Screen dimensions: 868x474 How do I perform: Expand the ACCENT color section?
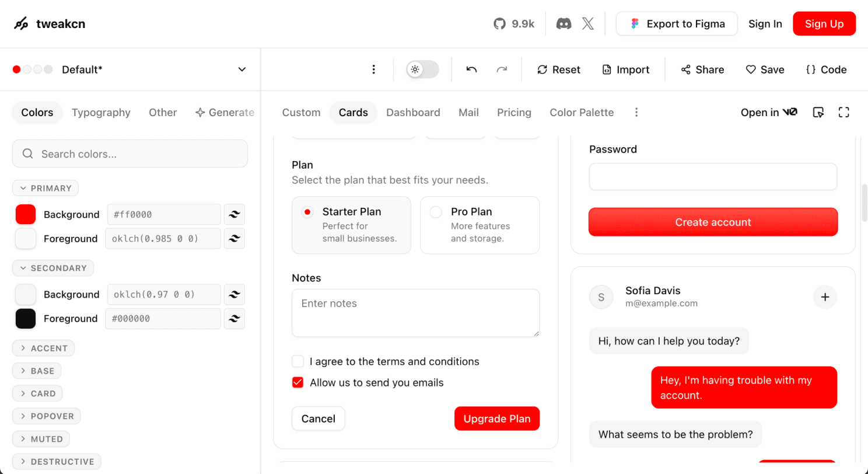(x=43, y=348)
